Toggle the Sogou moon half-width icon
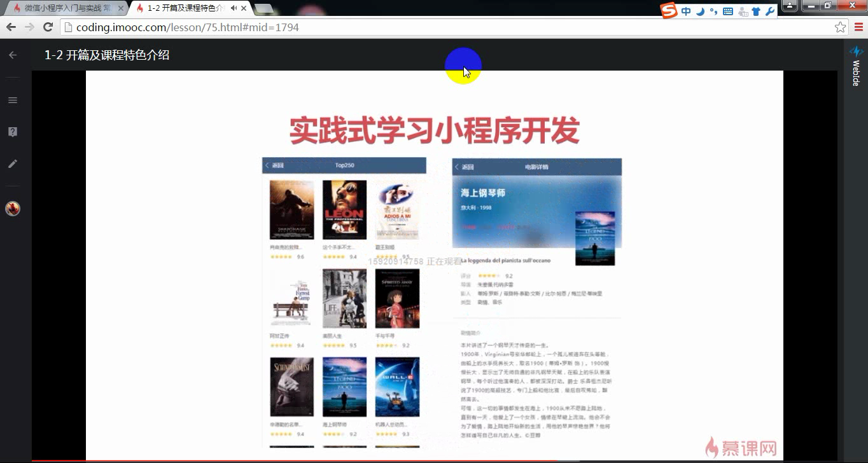The width and height of the screenshot is (868, 463). click(x=700, y=11)
